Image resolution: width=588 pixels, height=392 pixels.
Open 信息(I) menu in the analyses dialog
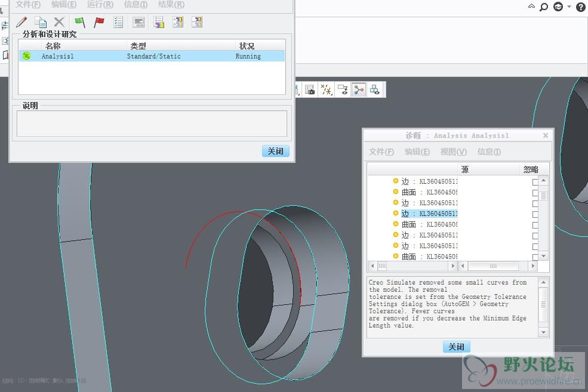pyautogui.click(x=136, y=5)
